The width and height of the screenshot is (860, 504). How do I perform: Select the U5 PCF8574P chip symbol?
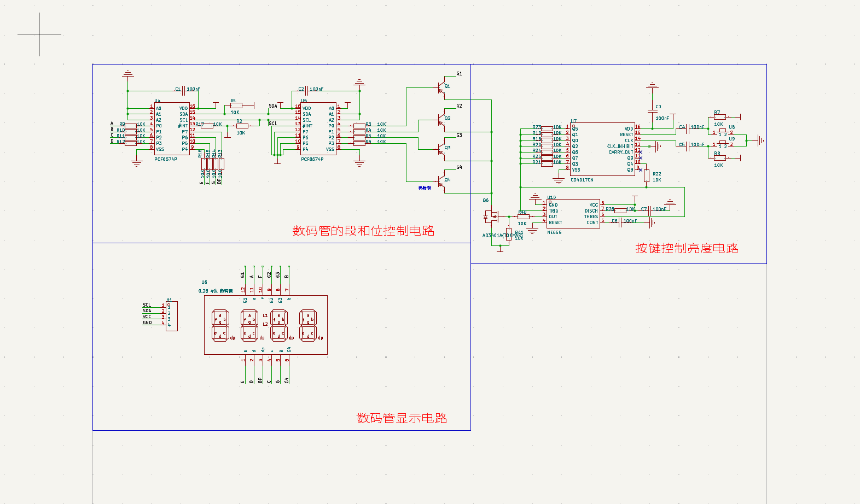pyautogui.click(x=318, y=129)
